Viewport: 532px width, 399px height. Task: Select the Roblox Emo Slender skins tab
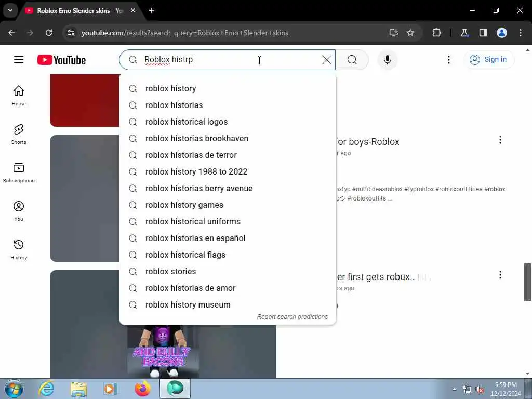79,10
